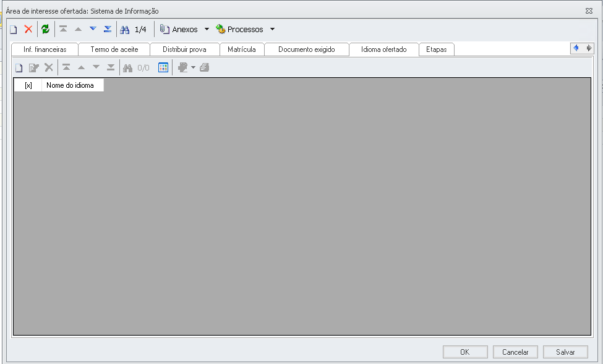This screenshot has width=603, height=364.
Task: Click the 0/0 grid counter
Action: [x=143, y=68]
